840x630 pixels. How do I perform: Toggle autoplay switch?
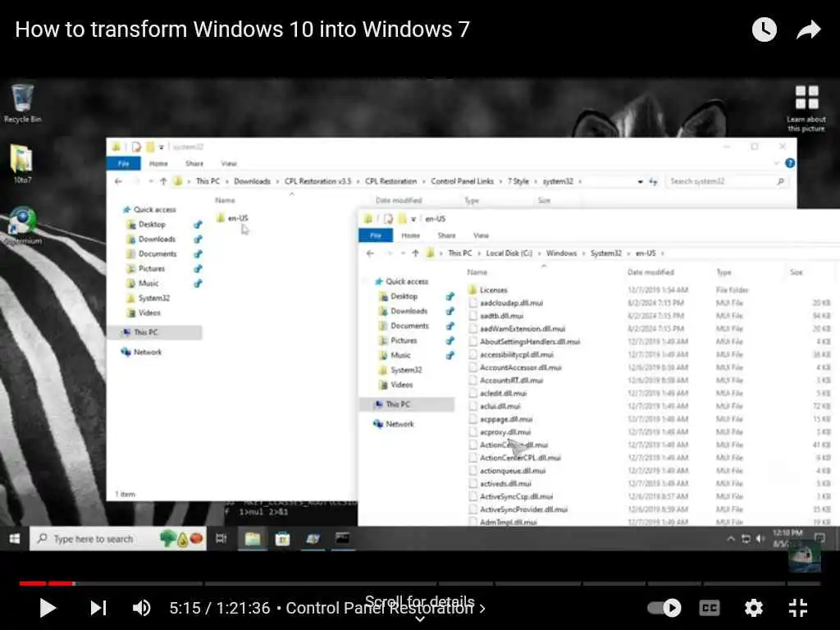point(664,608)
